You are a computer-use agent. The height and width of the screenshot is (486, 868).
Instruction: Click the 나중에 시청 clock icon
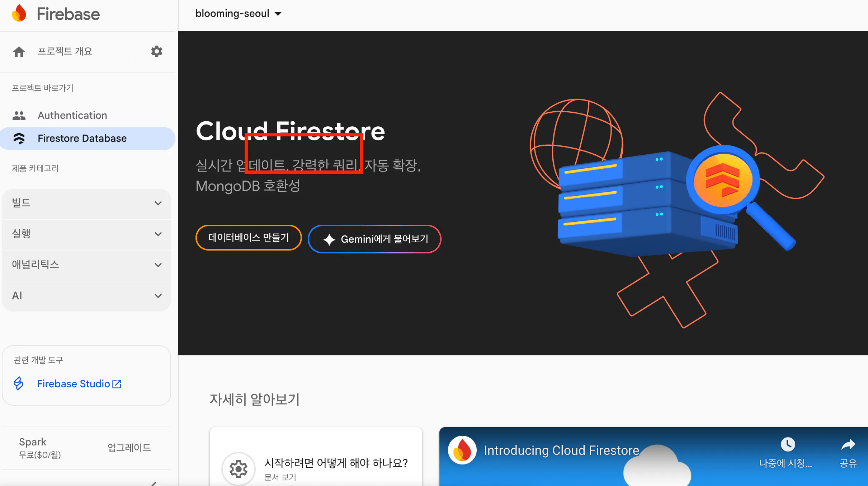(x=788, y=444)
